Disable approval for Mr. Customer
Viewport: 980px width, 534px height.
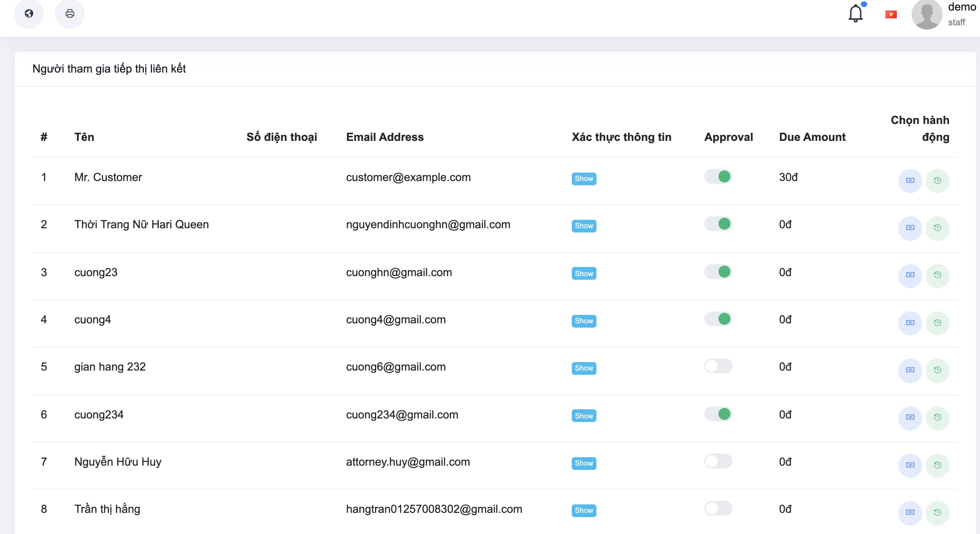[x=718, y=177]
